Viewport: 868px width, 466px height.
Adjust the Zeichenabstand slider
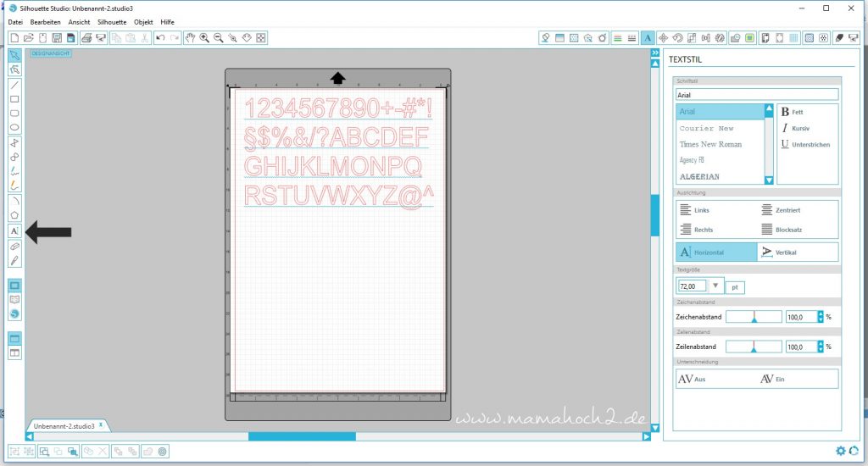[x=754, y=317]
